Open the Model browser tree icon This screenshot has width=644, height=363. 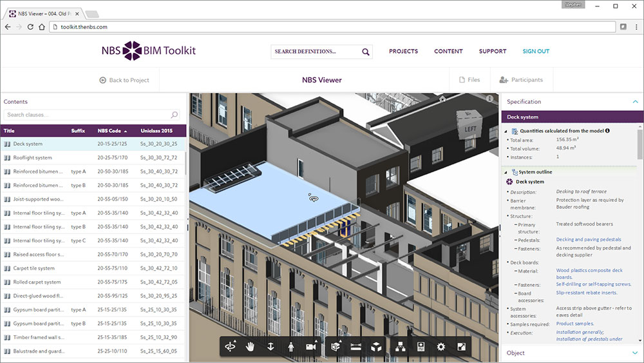(401, 346)
